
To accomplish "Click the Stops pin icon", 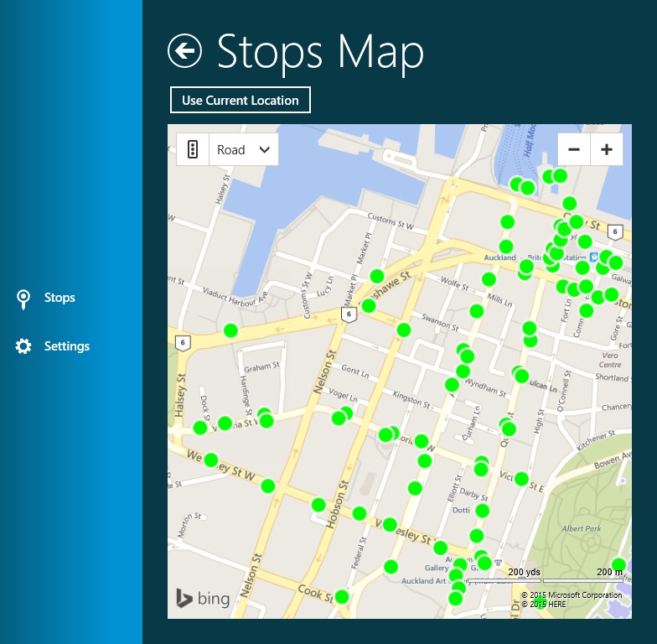I will (x=23, y=299).
